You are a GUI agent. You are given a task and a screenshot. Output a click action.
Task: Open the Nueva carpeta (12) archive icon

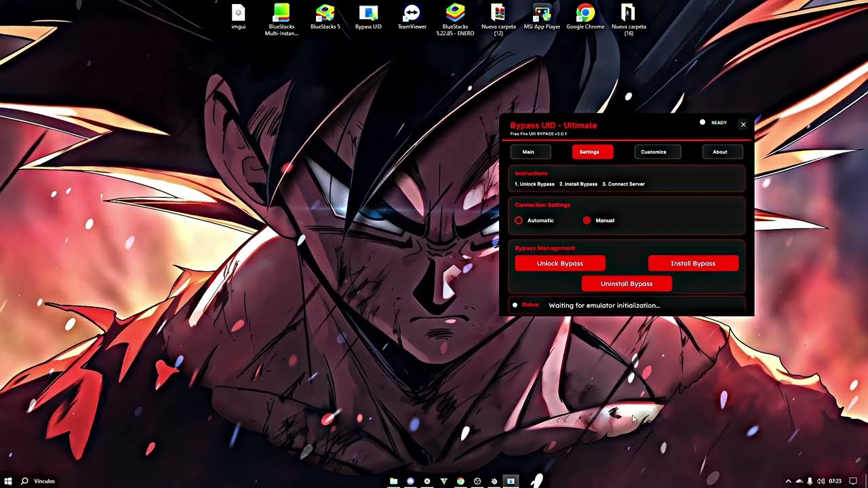[x=498, y=20]
